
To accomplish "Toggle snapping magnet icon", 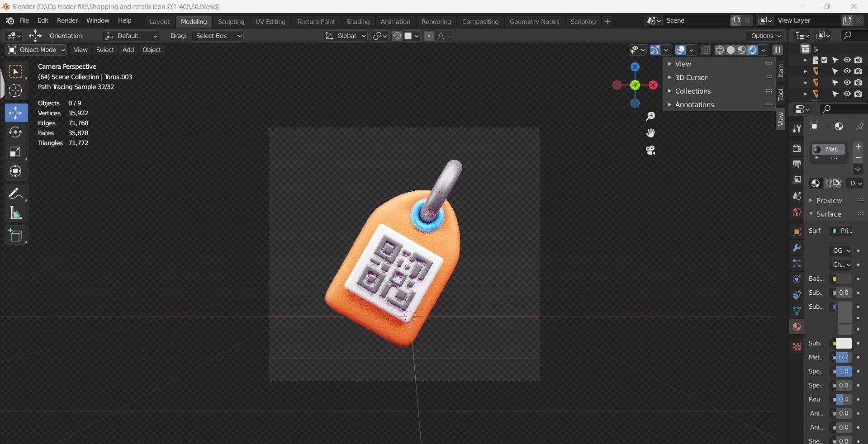I will 397,36.
